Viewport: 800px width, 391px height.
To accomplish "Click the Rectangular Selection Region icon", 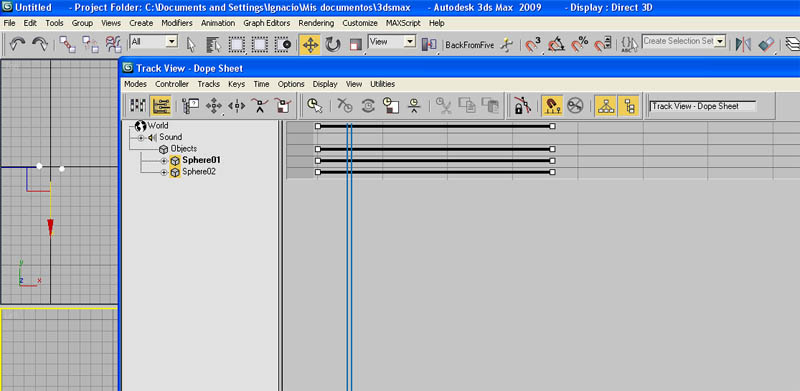I will [237, 45].
